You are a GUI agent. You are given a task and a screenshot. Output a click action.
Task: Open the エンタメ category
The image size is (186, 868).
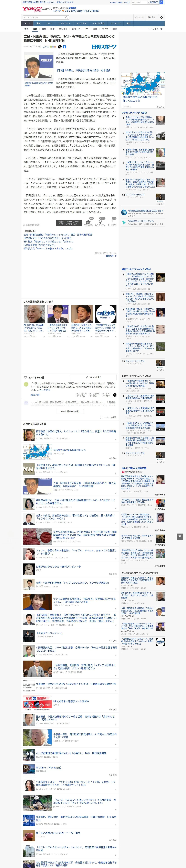coord(63,29)
